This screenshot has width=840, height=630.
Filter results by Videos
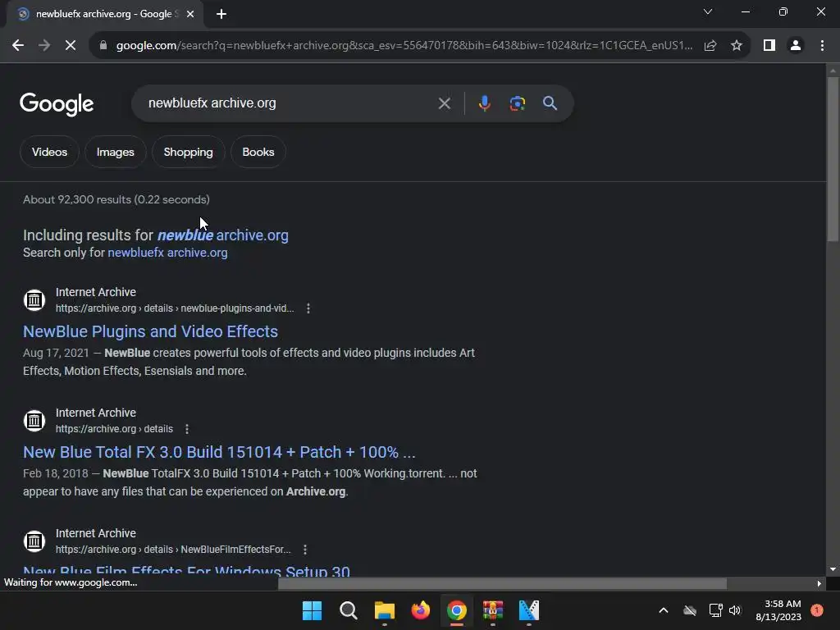(49, 152)
